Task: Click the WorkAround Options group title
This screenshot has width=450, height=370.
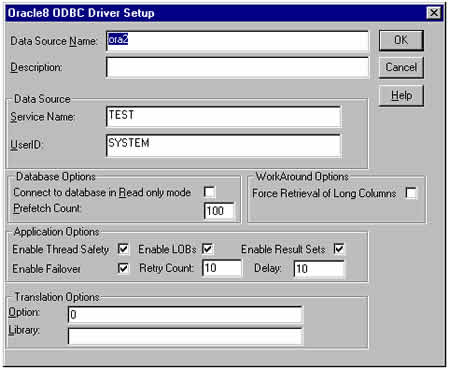Action: click(302, 176)
